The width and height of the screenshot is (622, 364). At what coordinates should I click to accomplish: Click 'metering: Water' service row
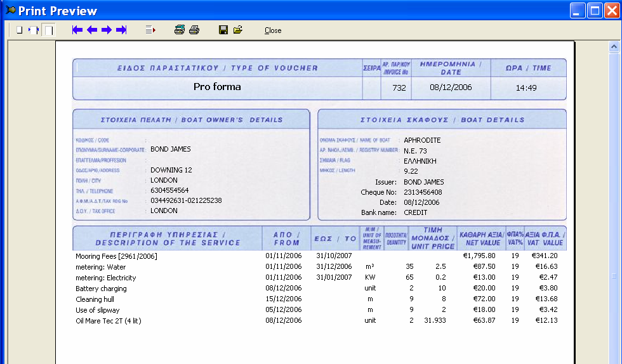[317, 267]
